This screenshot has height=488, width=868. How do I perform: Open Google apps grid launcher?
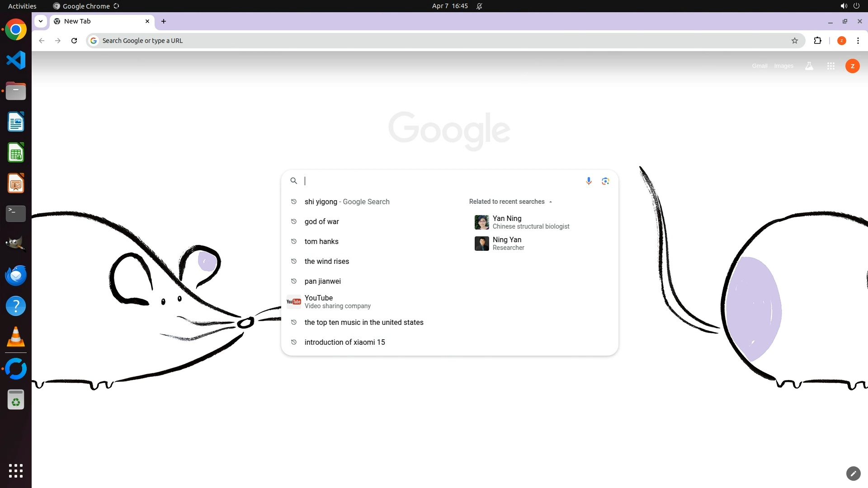830,66
